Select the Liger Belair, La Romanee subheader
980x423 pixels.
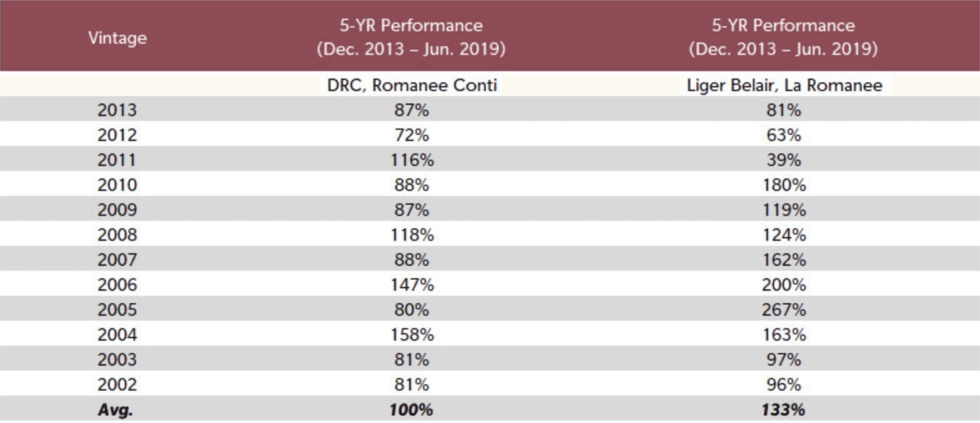click(x=784, y=85)
